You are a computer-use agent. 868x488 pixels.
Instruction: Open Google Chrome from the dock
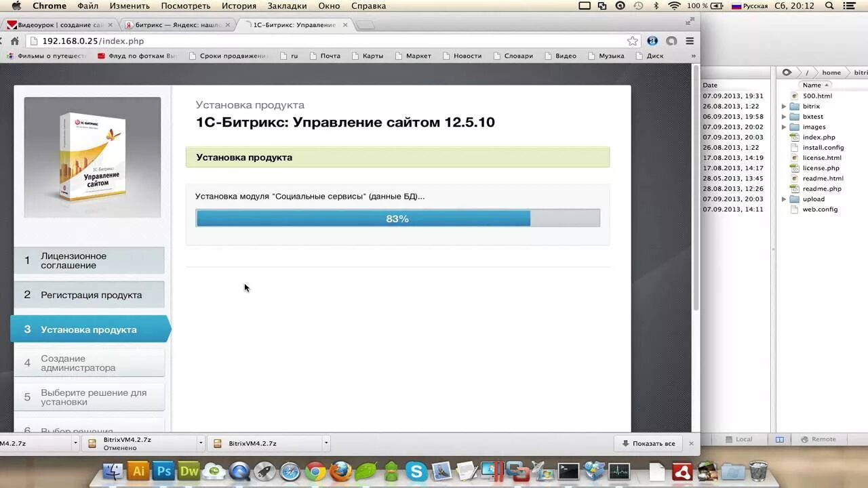pyautogui.click(x=315, y=471)
